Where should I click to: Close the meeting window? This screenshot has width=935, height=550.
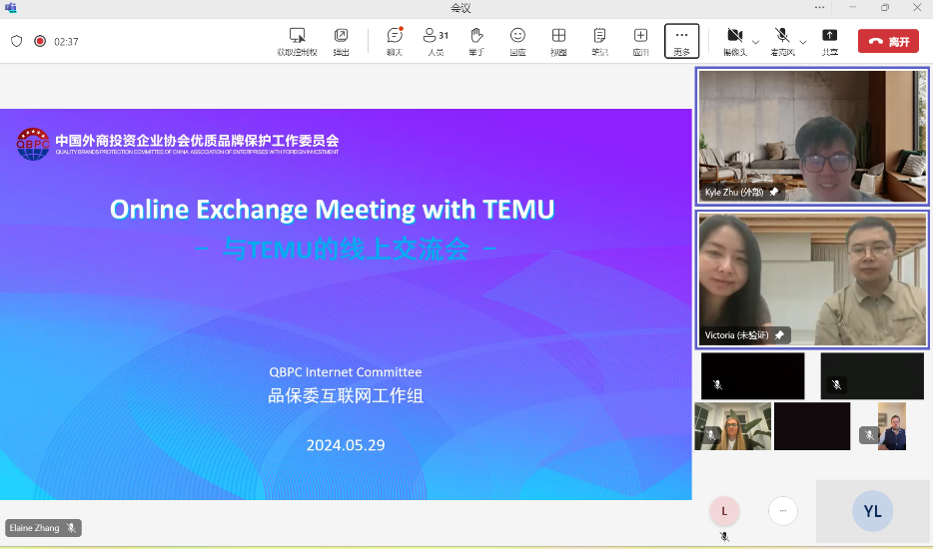tap(917, 7)
